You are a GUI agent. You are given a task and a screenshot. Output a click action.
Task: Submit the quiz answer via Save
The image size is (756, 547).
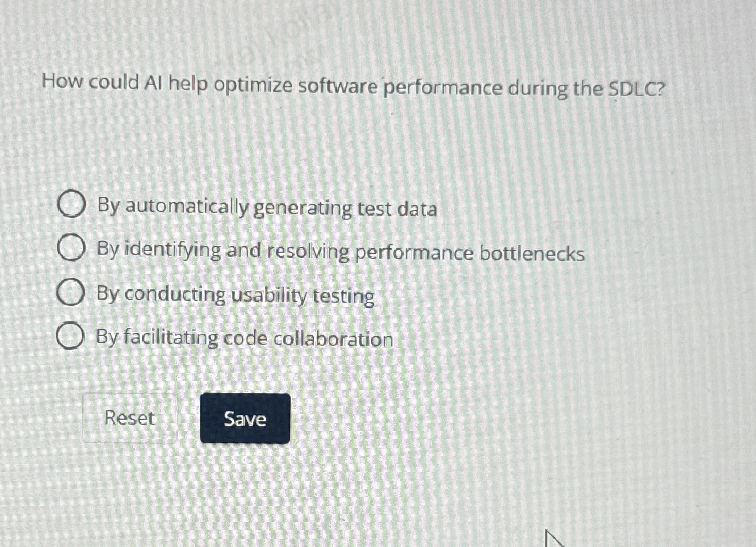244,420
